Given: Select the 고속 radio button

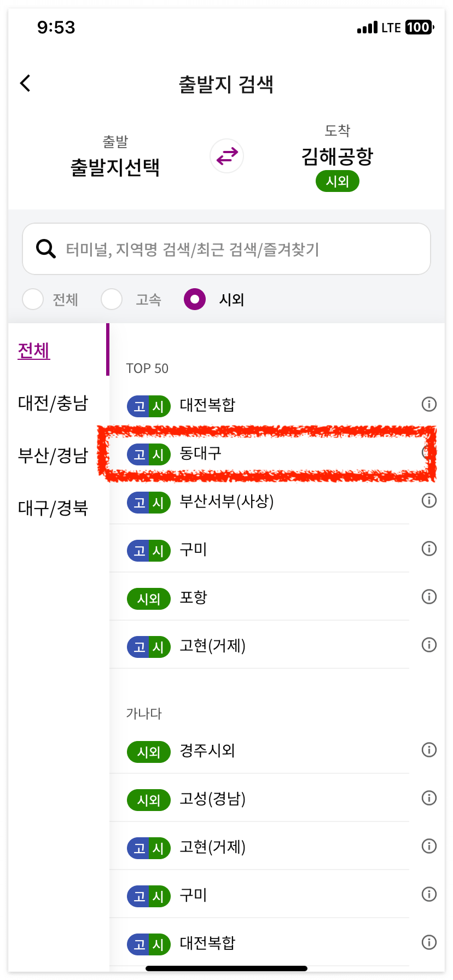Looking at the screenshot, I should (x=112, y=299).
